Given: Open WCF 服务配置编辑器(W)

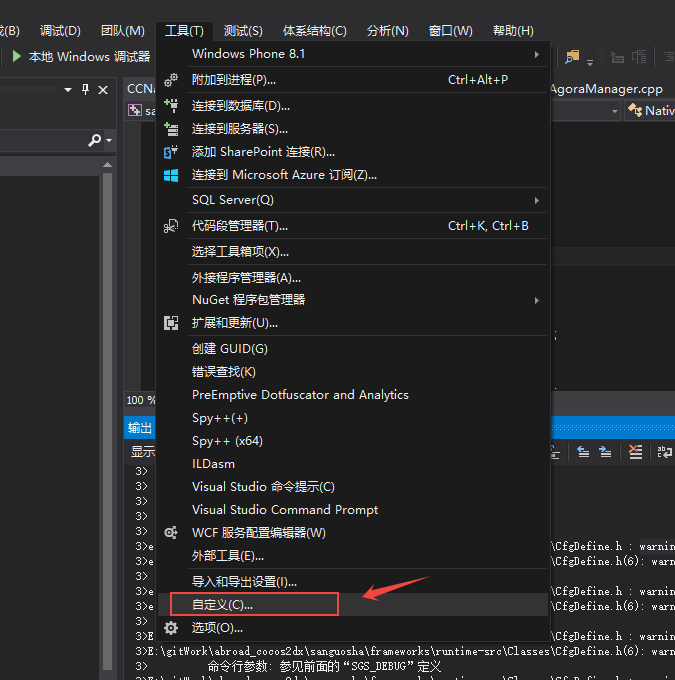Looking at the screenshot, I should coord(353,533).
